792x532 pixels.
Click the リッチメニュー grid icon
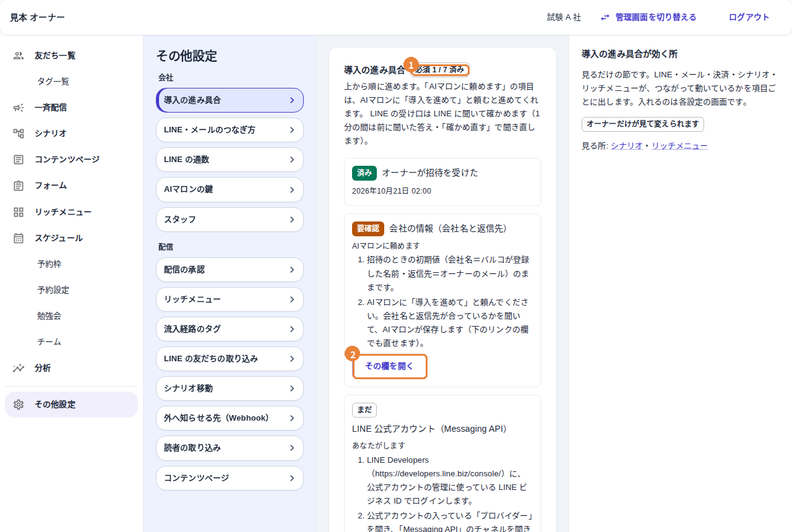19,212
